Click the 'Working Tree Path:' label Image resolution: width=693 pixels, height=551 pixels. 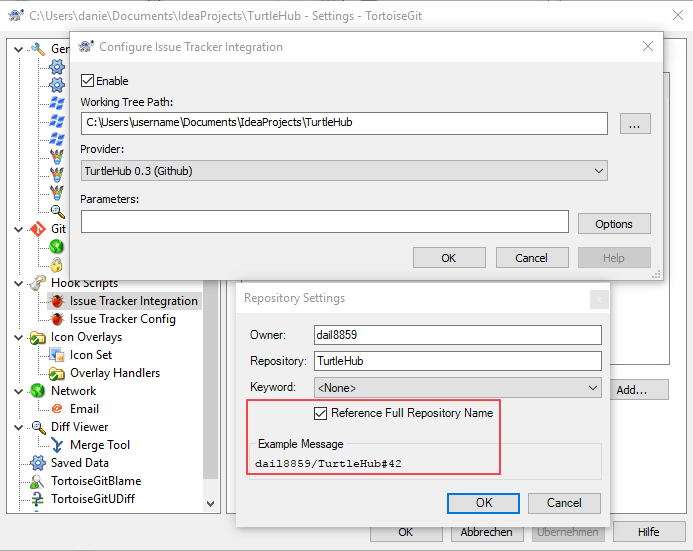click(126, 102)
